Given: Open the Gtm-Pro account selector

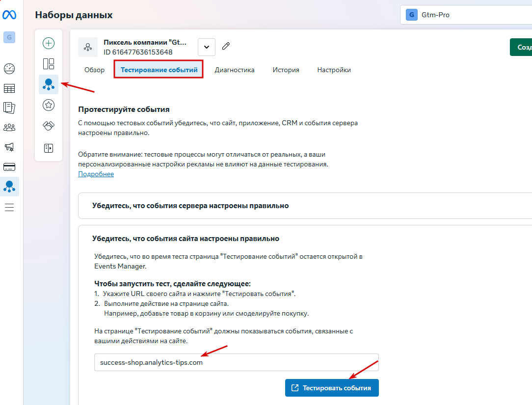Looking at the screenshot, I should click(466, 15).
